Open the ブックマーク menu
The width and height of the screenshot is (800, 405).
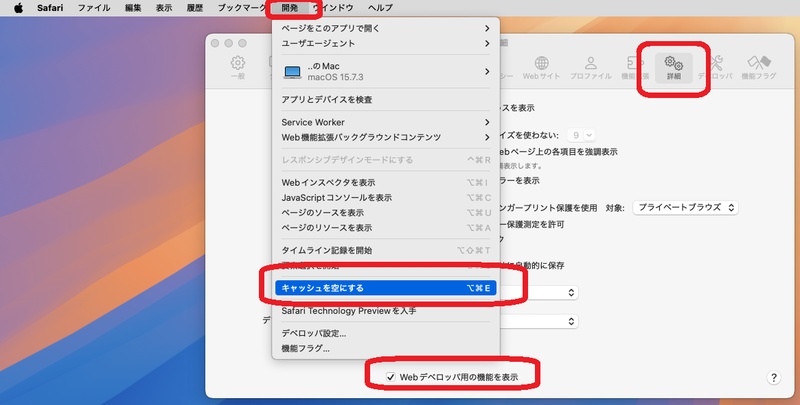[241, 8]
